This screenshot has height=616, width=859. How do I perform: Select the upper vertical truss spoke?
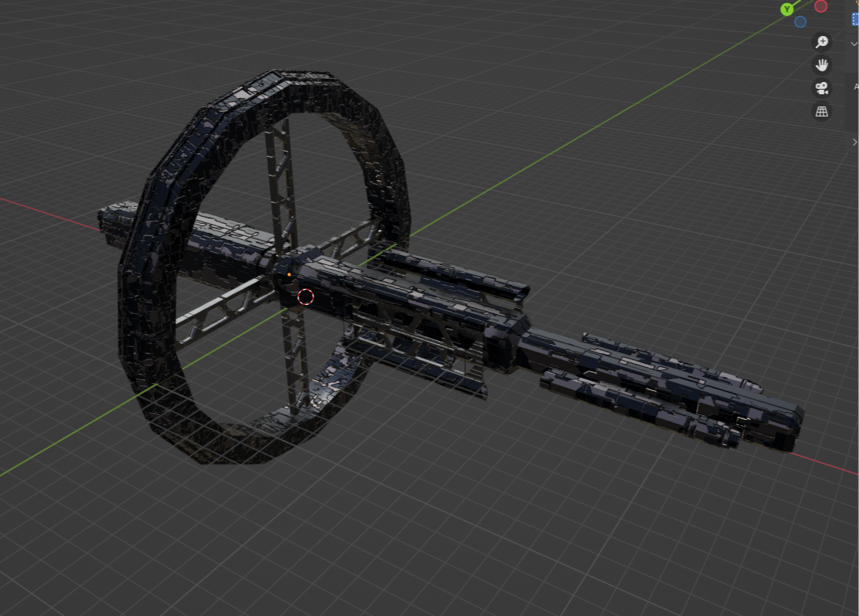(x=279, y=184)
